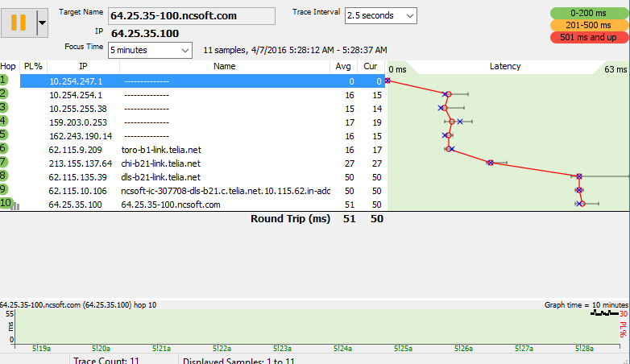The height and width of the screenshot is (364, 630).
Task: Click the green 0-200 ms legend swatch
Action: click(x=589, y=13)
